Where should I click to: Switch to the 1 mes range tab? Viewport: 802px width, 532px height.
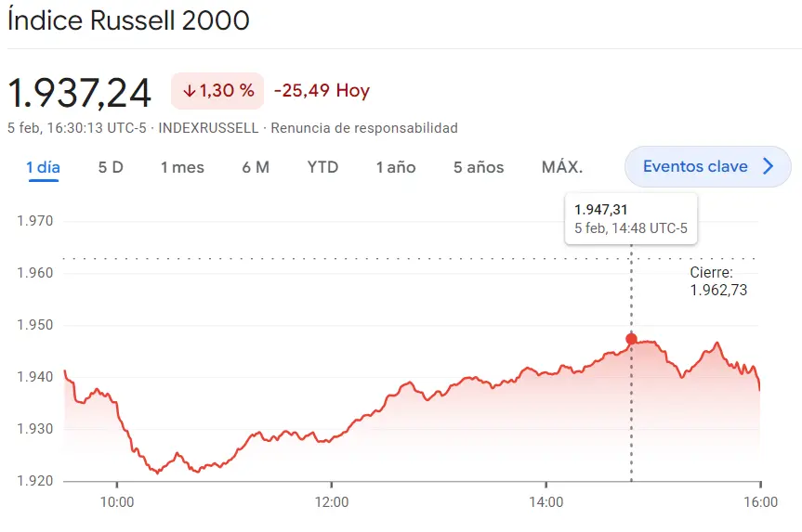182,167
